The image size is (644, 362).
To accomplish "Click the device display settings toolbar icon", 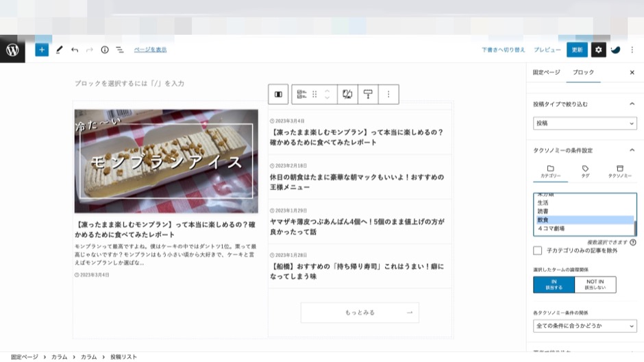I will 347,94.
